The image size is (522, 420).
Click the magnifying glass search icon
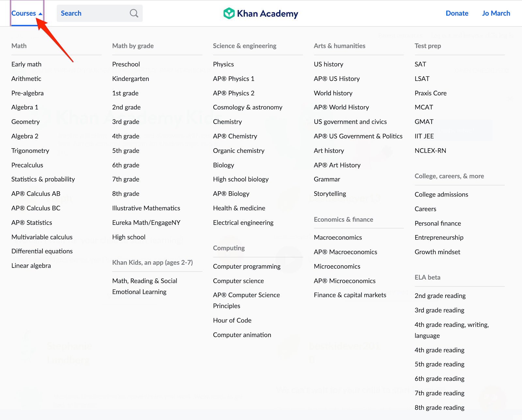134,13
